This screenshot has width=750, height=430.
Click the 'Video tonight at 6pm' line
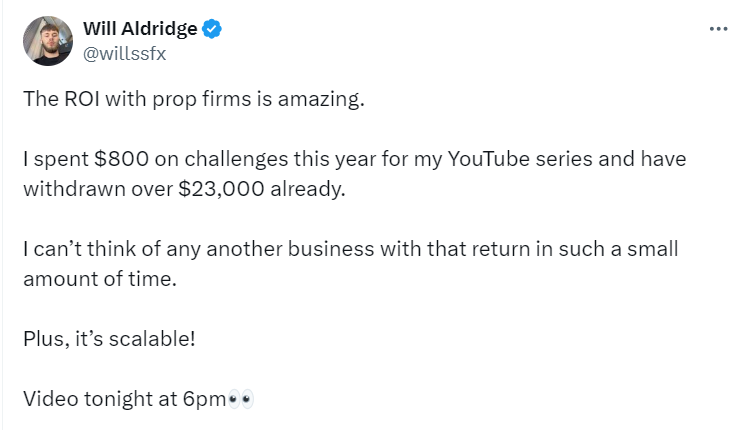(x=125, y=398)
